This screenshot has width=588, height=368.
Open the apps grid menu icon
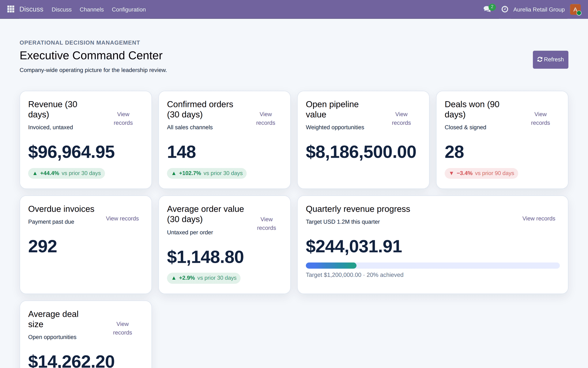tap(11, 9)
